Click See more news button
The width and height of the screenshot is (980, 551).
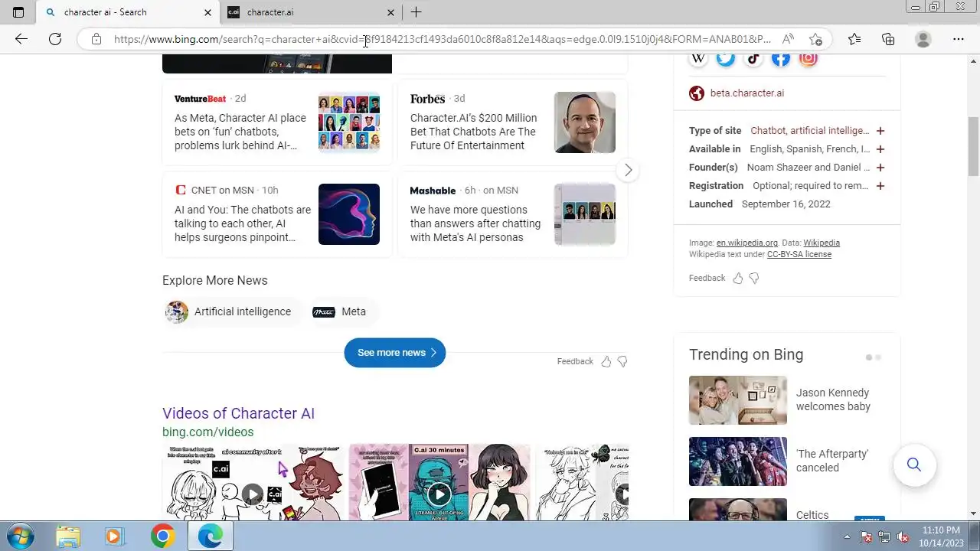395,353
